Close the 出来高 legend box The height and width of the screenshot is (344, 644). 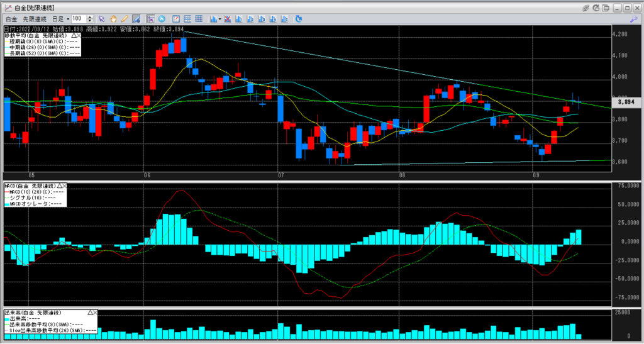tap(96, 313)
